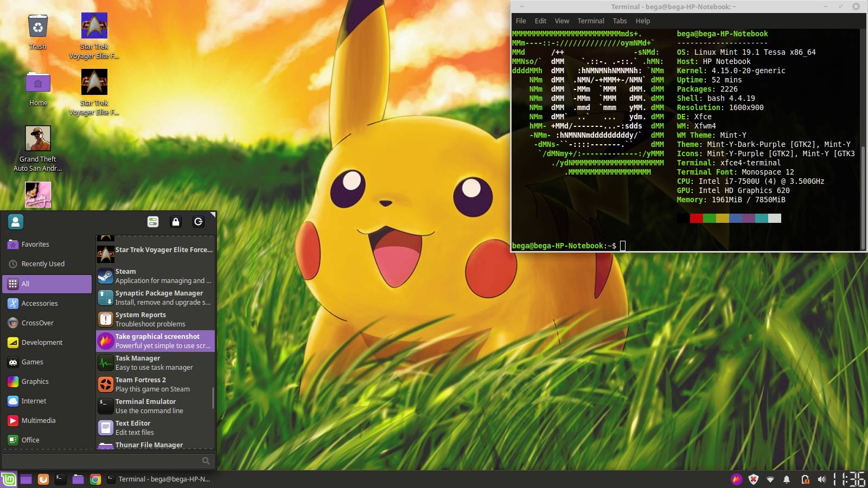This screenshot has height=488, width=868.
Task: Open Grand Theft Auto San Andreas from the desktop
Action: click(x=37, y=138)
